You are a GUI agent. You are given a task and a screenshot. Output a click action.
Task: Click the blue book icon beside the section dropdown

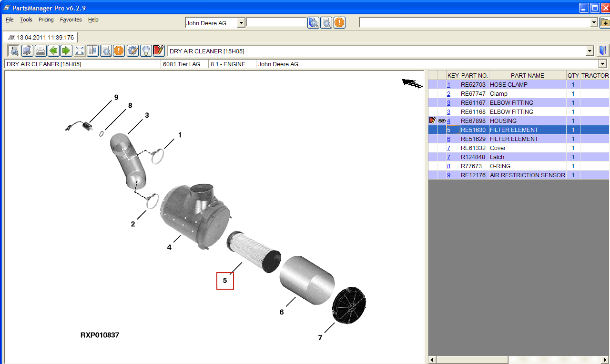coord(603,51)
